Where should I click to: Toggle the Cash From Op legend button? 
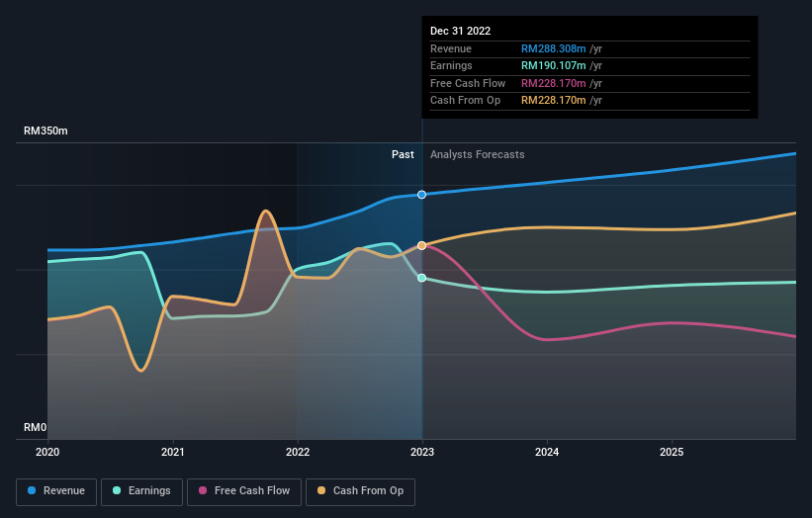click(360, 491)
